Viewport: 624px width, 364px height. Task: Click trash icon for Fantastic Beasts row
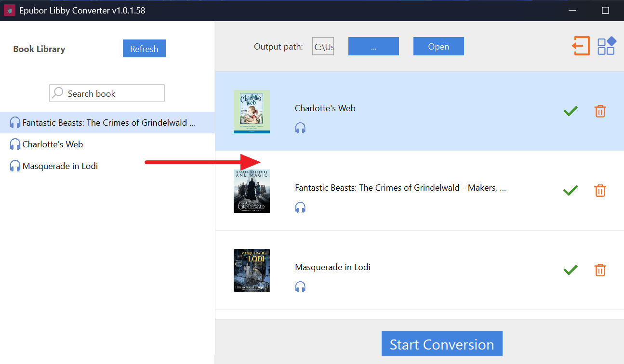point(600,191)
